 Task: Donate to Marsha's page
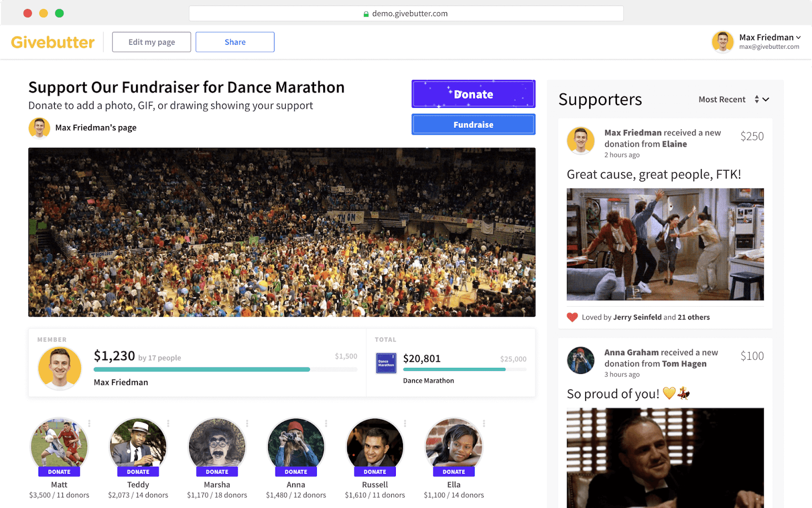pyautogui.click(x=217, y=472)
